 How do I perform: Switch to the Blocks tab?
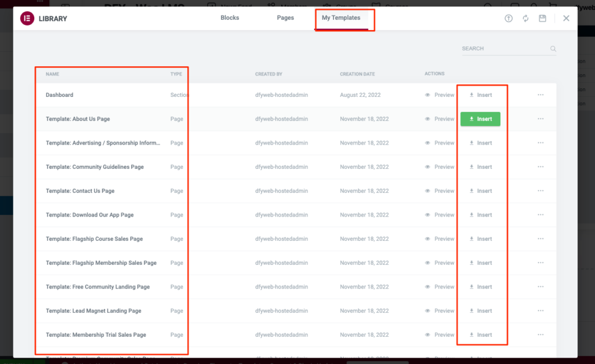click(230, 18)
